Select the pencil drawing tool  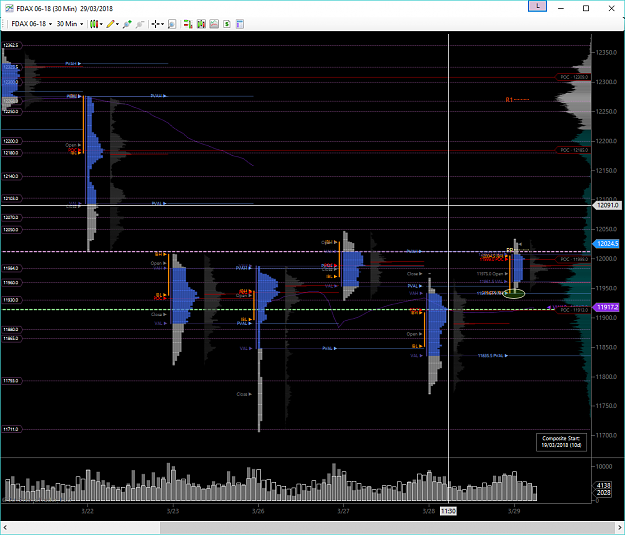(110, 24)
